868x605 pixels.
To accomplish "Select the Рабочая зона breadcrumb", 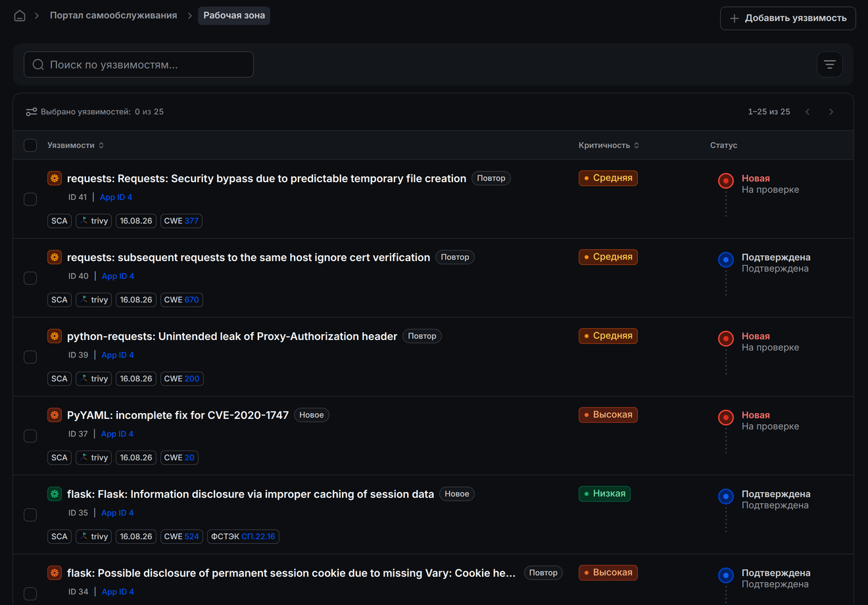I will [234, 15].
